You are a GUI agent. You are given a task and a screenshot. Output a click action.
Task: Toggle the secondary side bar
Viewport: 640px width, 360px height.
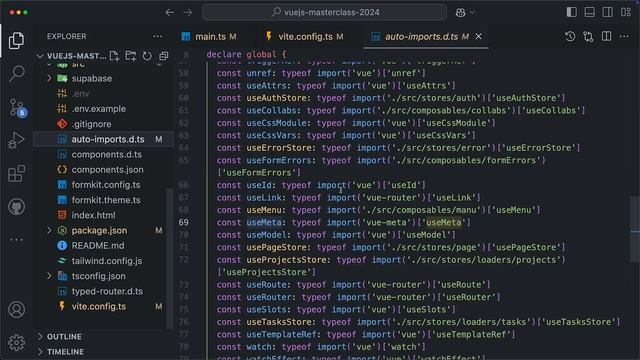tap(607, 12)
